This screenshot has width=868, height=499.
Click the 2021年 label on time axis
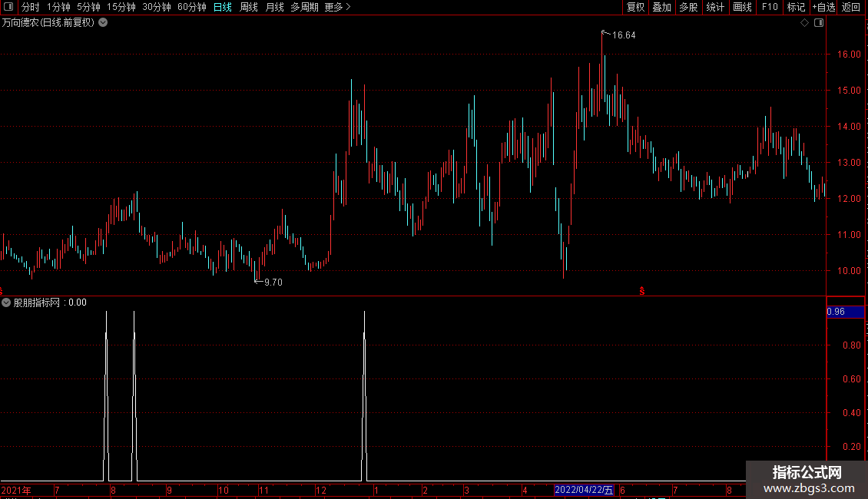pos(16,491)
